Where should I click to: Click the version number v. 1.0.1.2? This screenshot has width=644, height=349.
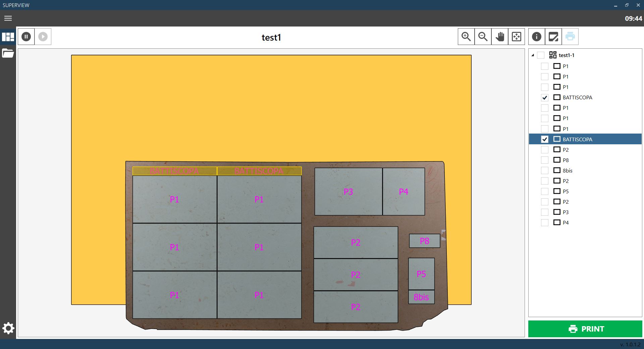630,344
